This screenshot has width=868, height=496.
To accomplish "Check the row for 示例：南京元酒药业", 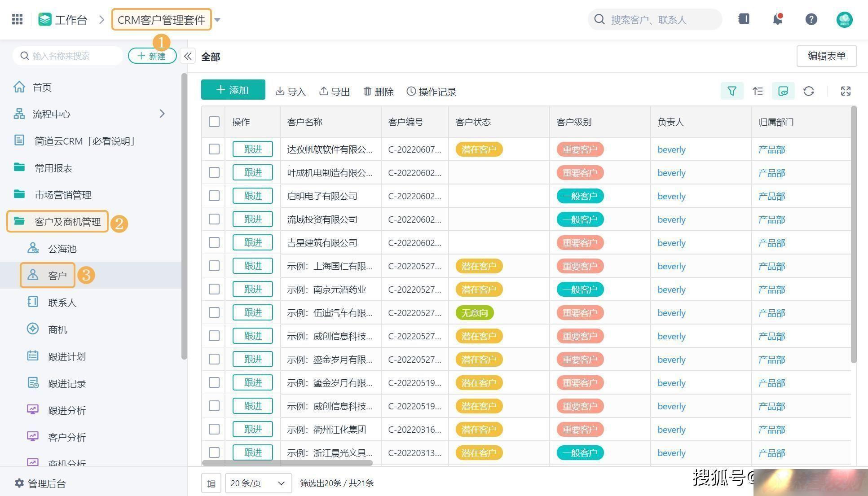I will coord(214,289).
